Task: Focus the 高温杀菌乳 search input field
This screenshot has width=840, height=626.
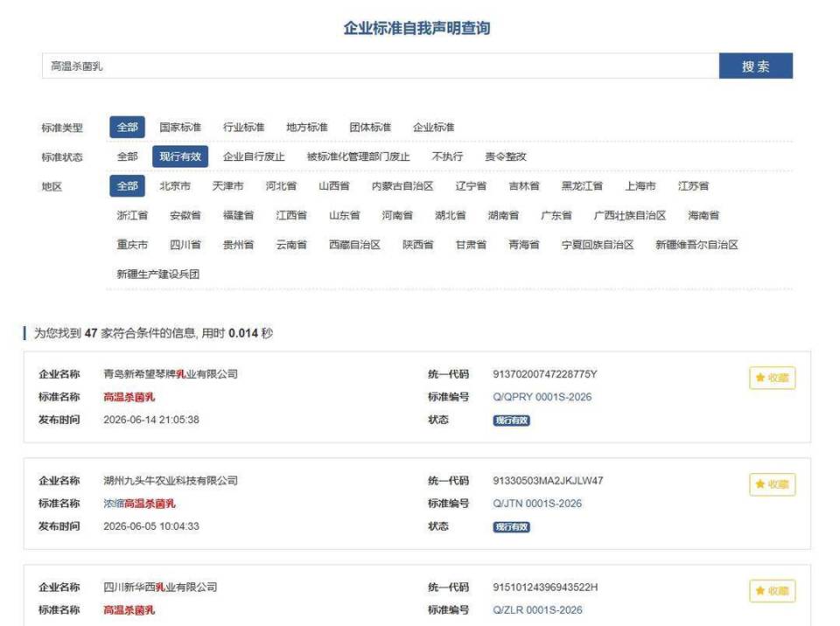Action: pyautogui.click(x=381, y=66)
